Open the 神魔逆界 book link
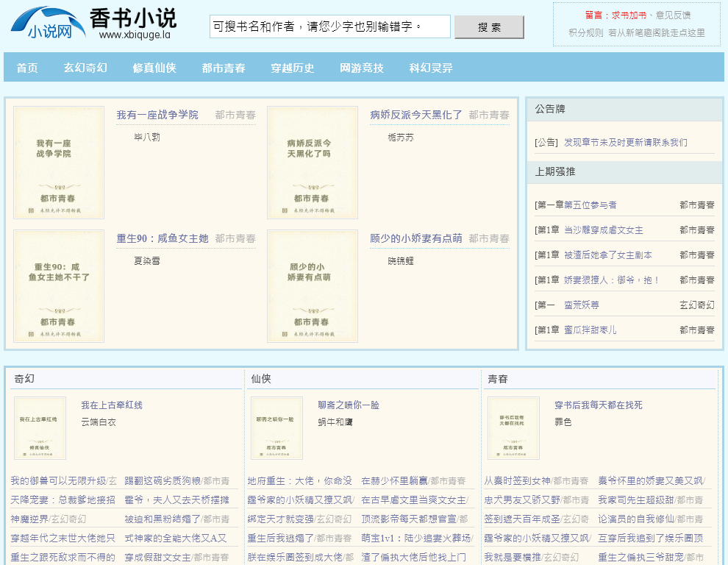This screenshot has height=565, width=728. (29, 519)
